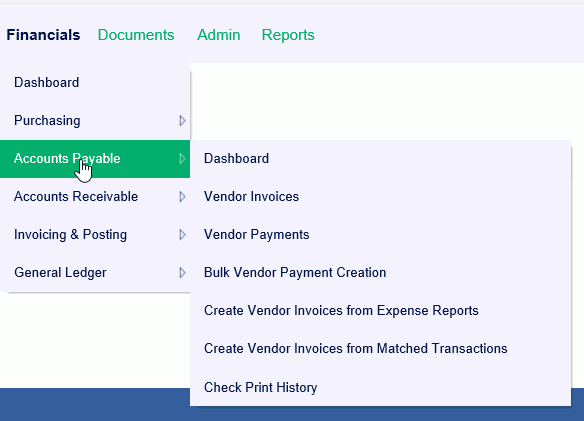Open the Financials top menu
Image resolution: width=584 pixels, height=421 pixels.
coord(43,35)
